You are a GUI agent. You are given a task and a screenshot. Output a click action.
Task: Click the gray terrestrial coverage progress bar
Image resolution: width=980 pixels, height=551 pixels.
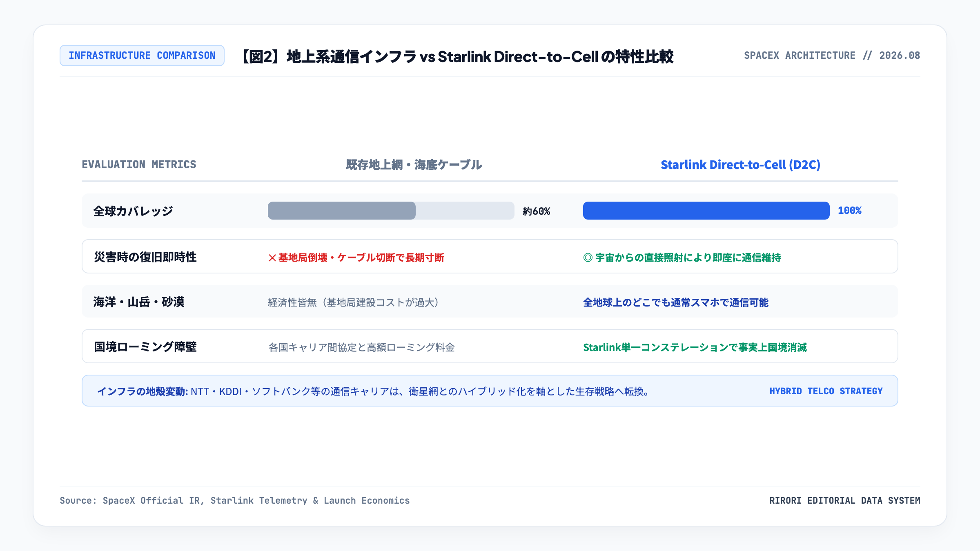[391, 211]
